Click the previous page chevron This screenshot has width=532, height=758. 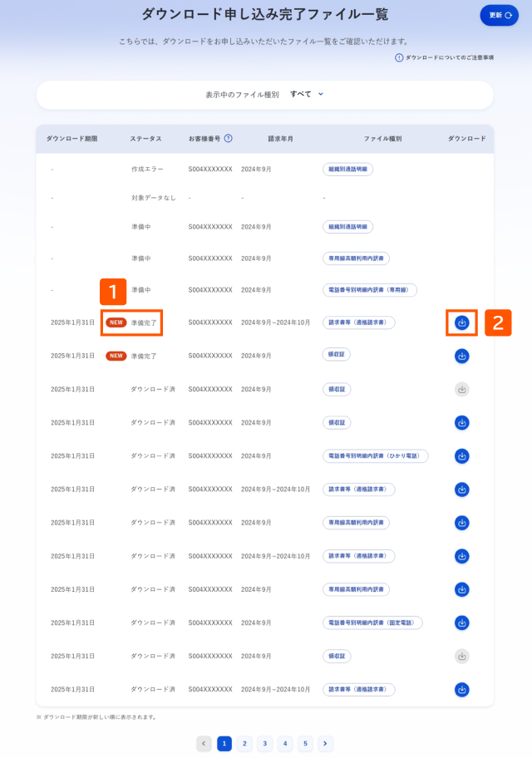click(x=204, y=744)
